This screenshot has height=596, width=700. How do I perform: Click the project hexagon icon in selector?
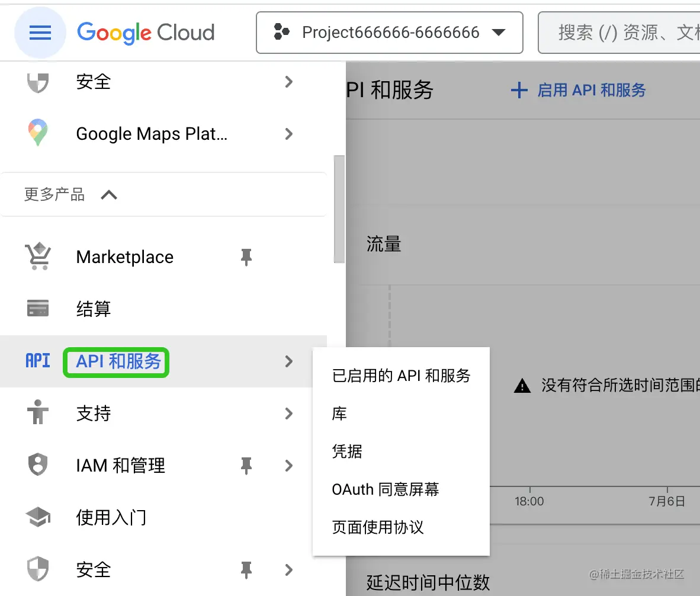(x=281, y=32)
